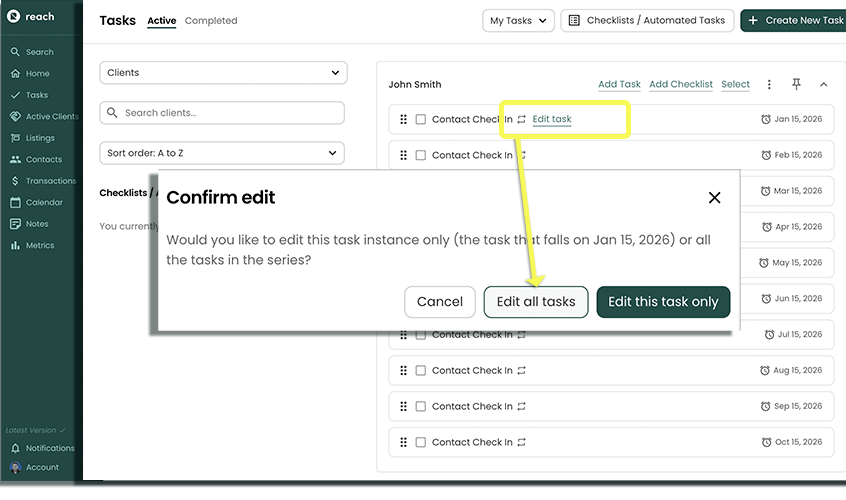
Task: Click the pin icon in John Smith panel
Action: pos(796,85)
